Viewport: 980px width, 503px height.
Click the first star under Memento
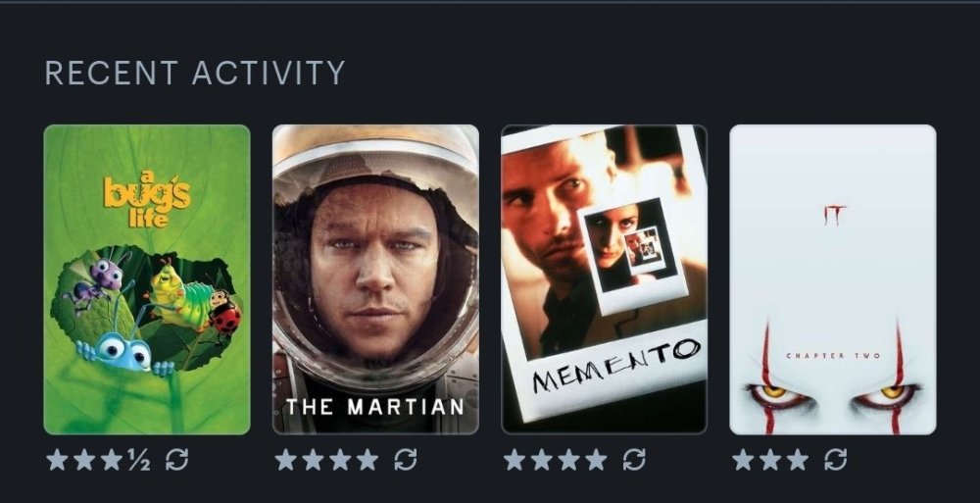tap(514, 460)
